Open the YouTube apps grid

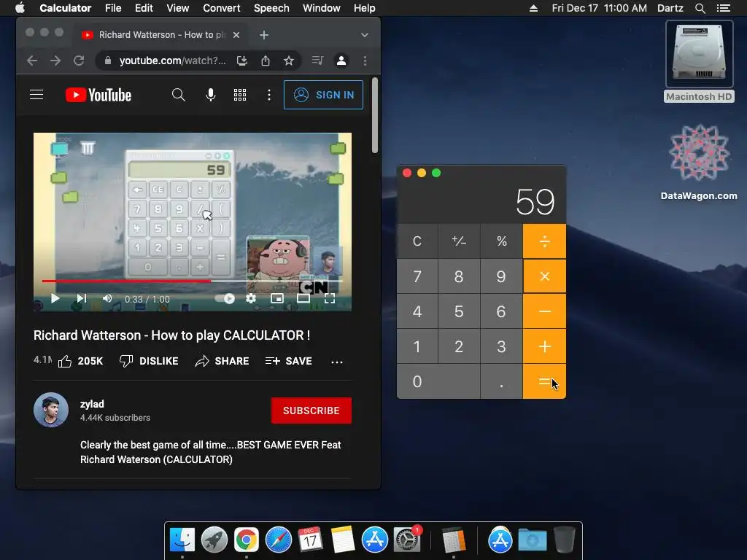tap(240, 95)
